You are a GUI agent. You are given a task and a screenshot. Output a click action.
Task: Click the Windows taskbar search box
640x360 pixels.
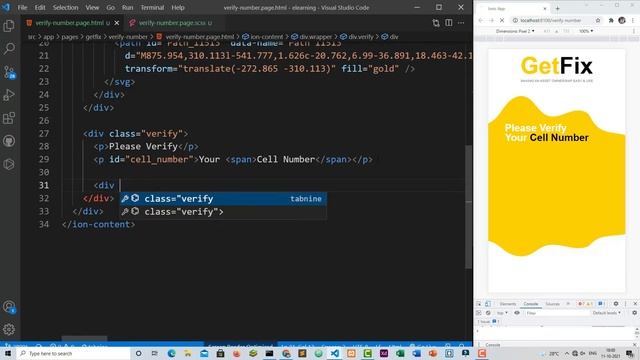(x=73, y=353)
